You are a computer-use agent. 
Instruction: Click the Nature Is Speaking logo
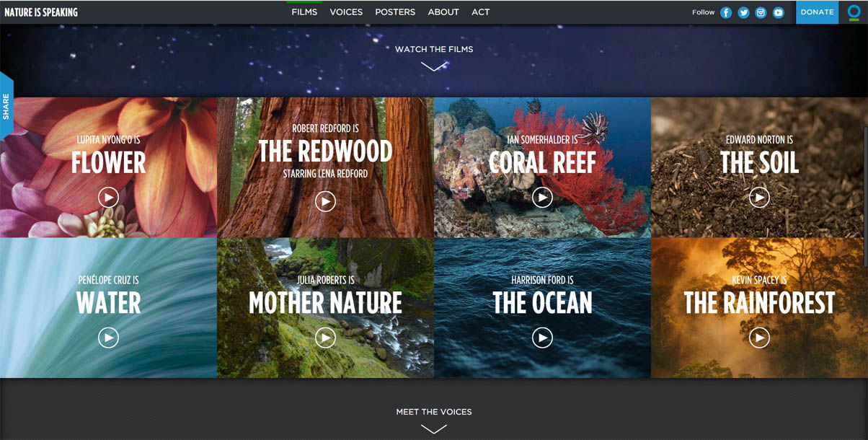tap(41, 12)
